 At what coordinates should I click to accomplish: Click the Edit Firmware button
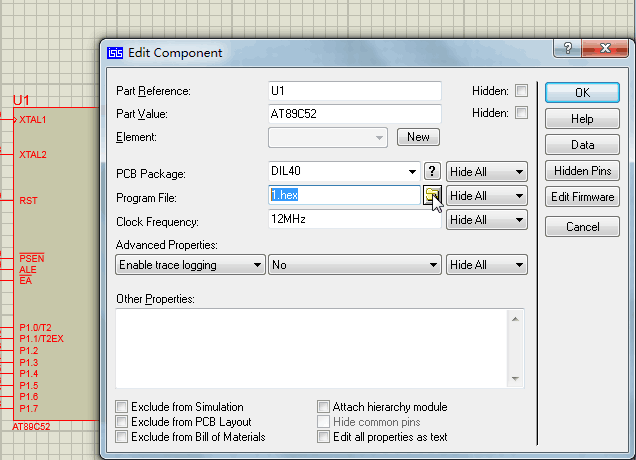(x=582, y=197)
